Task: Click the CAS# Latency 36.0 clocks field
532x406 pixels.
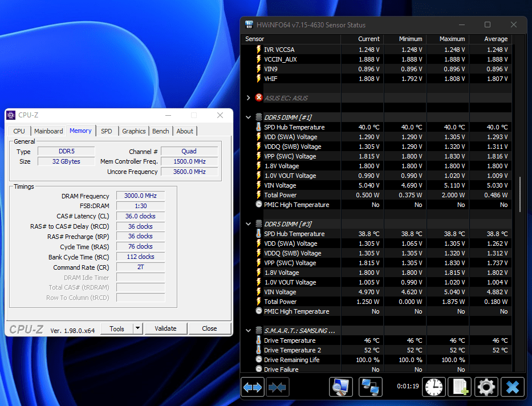Action: pyautogui.click(x=140, y=216)
